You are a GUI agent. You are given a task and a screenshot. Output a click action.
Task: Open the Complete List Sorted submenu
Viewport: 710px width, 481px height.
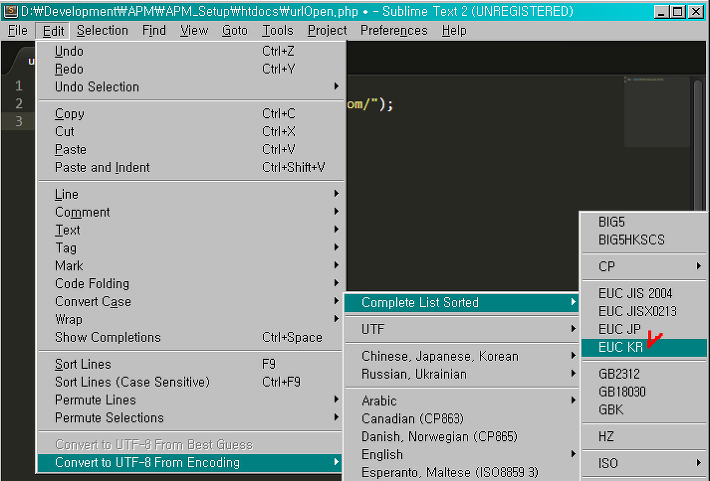point(462,302)
